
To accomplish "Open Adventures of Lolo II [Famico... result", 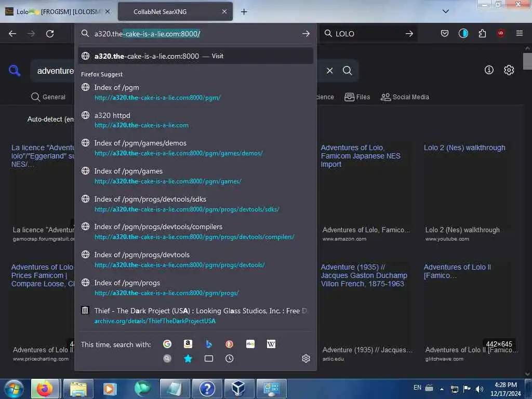I will point(457,271).
